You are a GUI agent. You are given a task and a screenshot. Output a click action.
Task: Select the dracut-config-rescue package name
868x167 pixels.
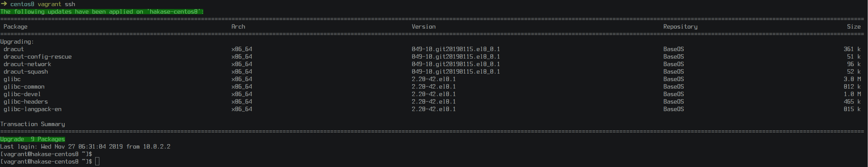37,57
